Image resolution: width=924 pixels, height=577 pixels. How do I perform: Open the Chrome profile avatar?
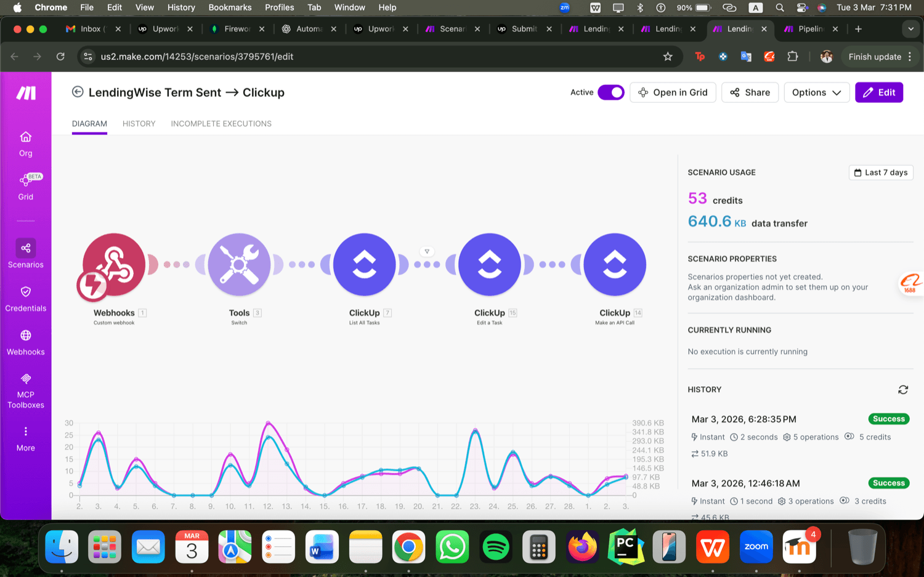(x=826, y=57)
